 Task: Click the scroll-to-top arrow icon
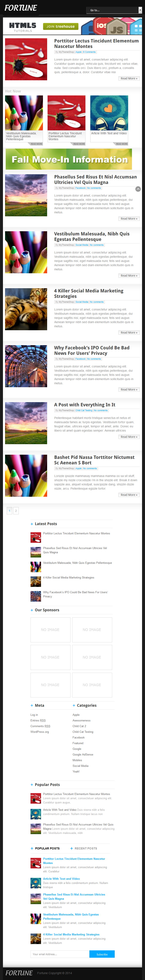click(138, 189)
